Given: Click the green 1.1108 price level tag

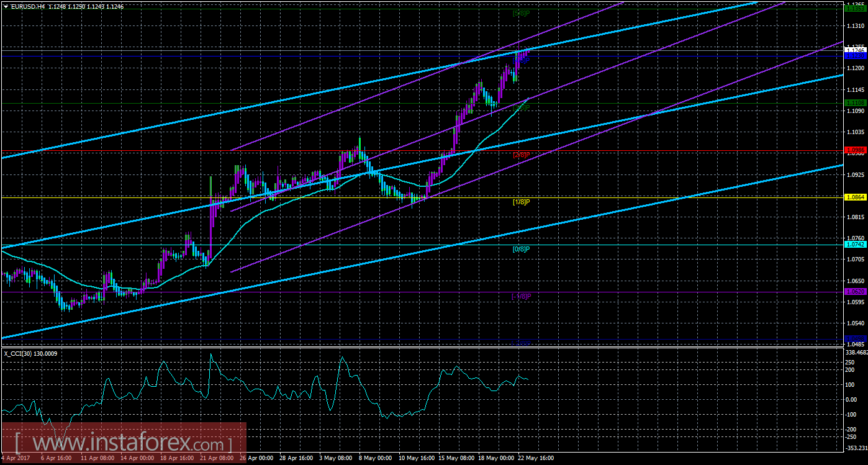Looking at the screenshot, I should [x=856, y=103].
